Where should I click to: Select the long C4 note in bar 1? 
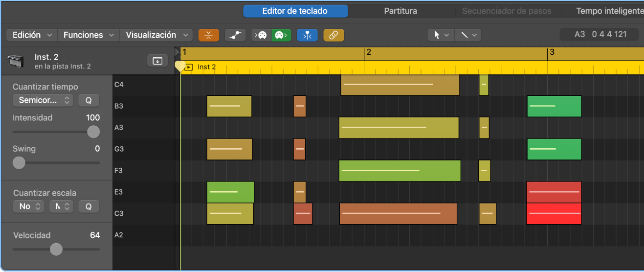click(400, 85)
